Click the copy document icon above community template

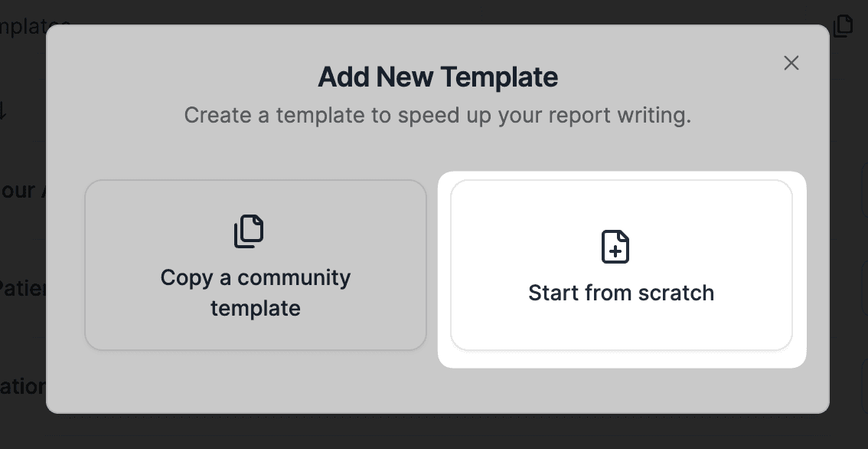[248, 231]
